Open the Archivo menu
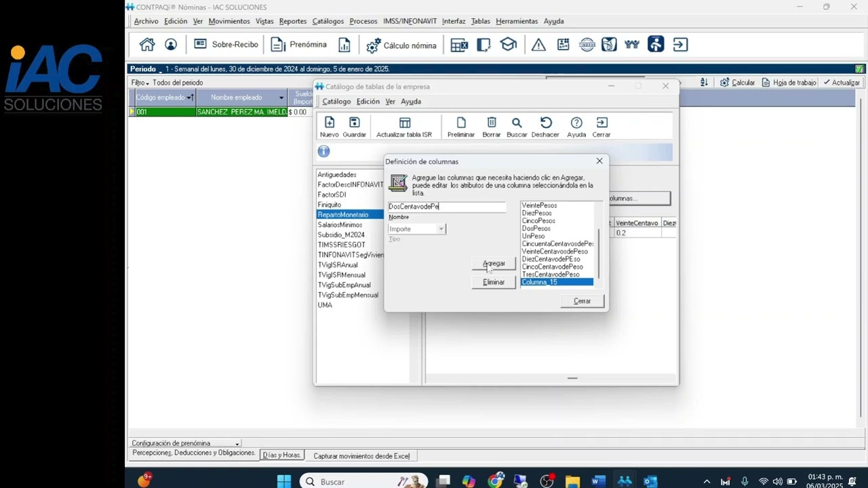This screenshot has width=868, height=488. [x=146, y=21]
